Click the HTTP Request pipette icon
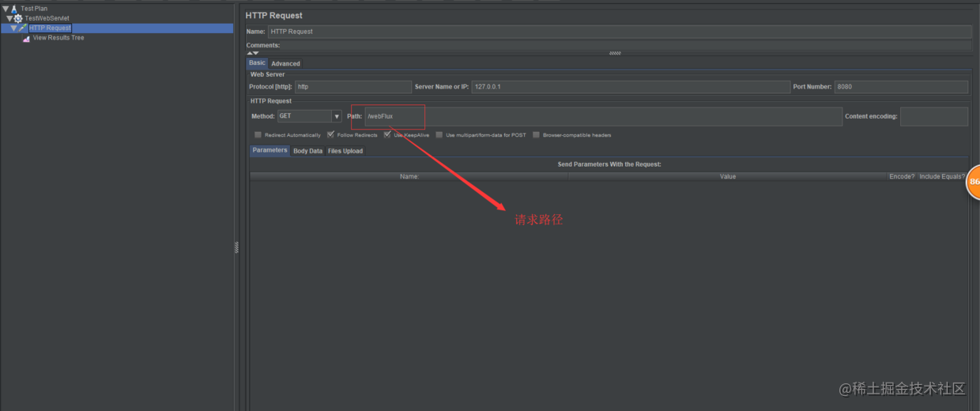The height and width of the screenshot is (411, 980). point(24,28)
